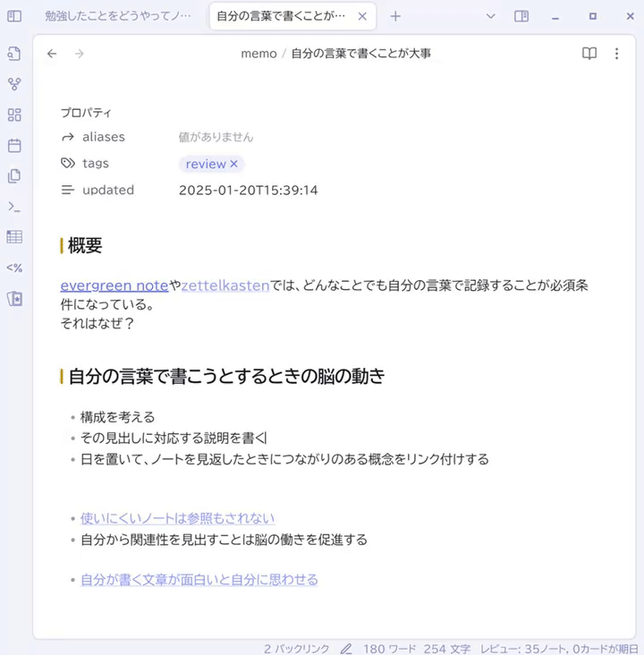Click the プロパティ heading

coord(86,113)
